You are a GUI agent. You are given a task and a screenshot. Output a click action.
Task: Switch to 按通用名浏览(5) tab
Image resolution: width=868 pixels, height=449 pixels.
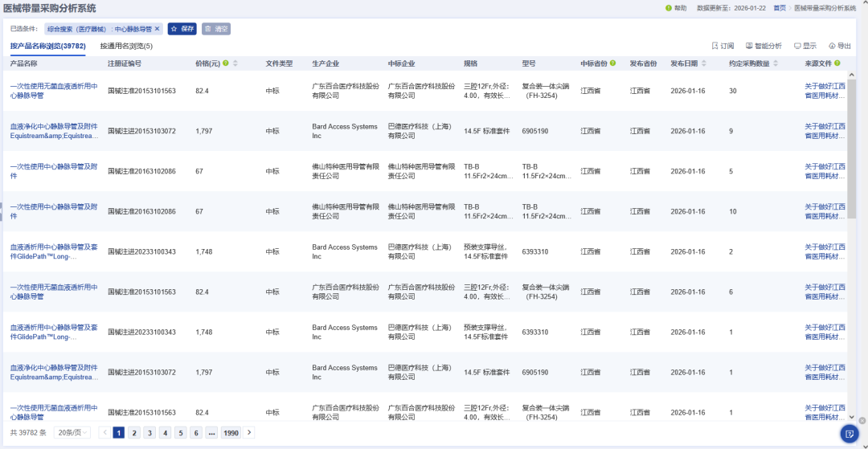tap(126, 46)
